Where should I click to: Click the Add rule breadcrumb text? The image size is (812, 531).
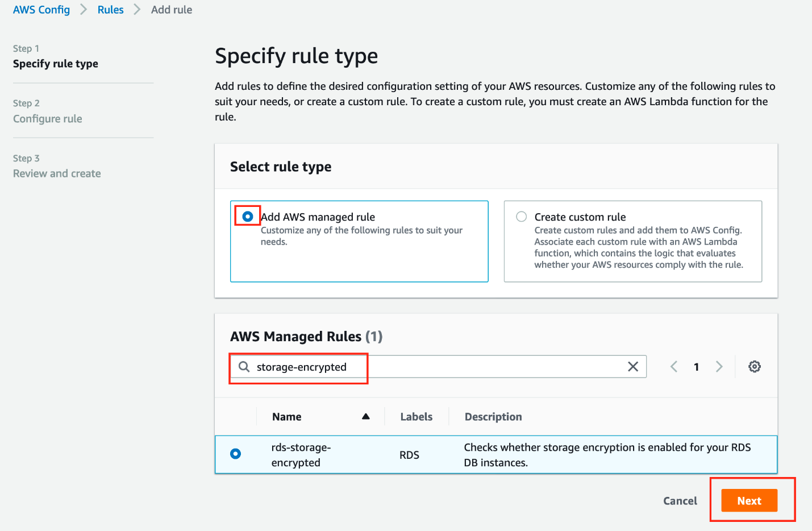click(172, 10)
